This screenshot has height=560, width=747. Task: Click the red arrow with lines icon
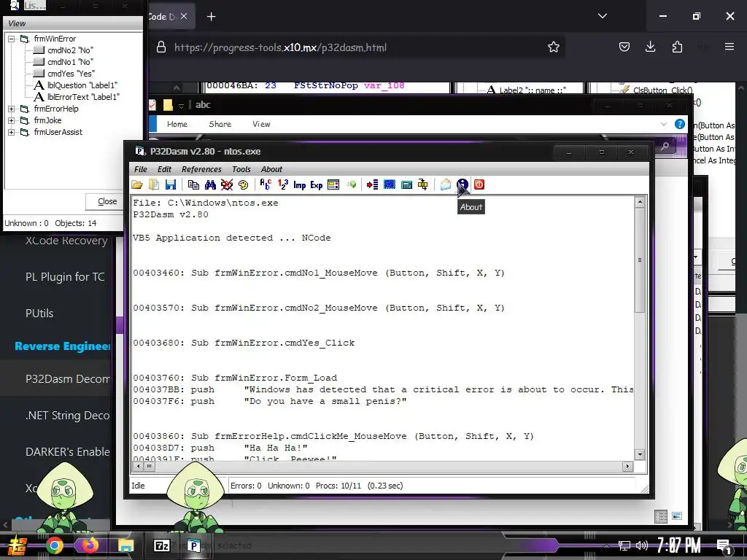pos(373,184)
